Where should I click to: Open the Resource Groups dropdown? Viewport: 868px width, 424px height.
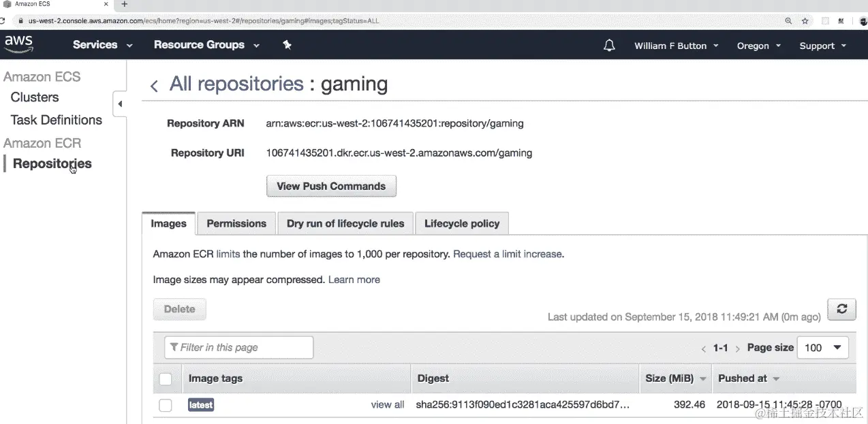[x=206, y=45]
